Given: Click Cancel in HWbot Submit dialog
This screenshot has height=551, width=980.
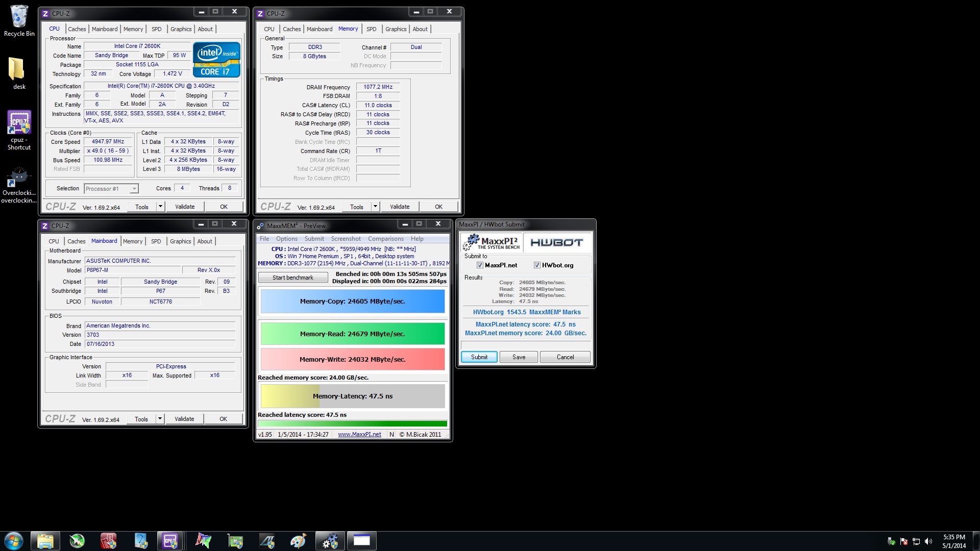Looking at the screenshot, I should (x=565, y=357).
